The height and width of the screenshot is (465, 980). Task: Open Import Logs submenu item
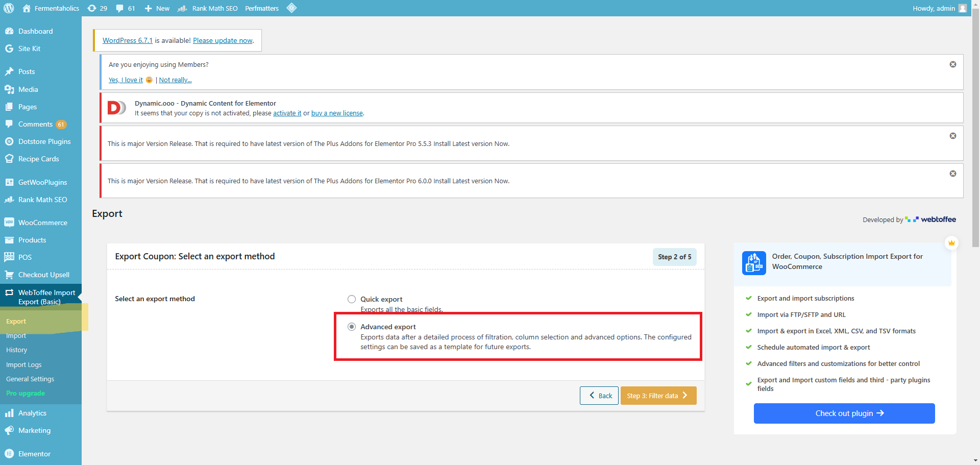pos(24,364)
